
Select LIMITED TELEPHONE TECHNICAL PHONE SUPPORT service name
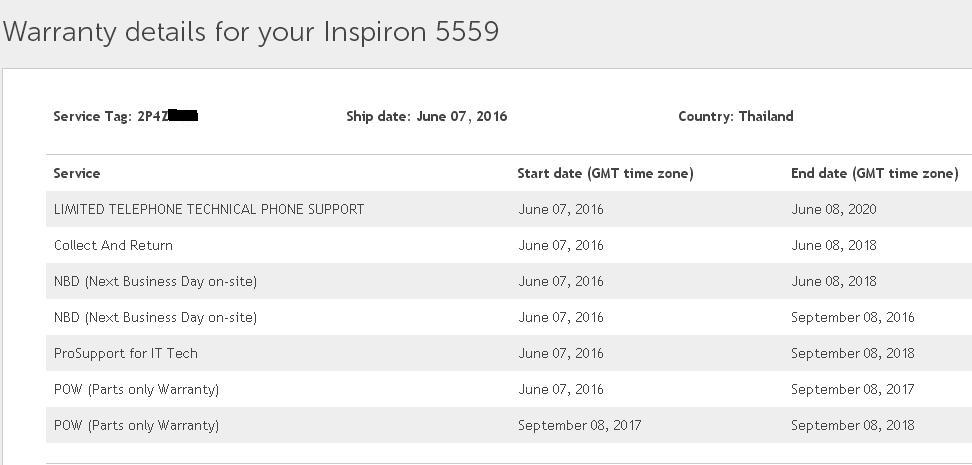pos(209,209)
